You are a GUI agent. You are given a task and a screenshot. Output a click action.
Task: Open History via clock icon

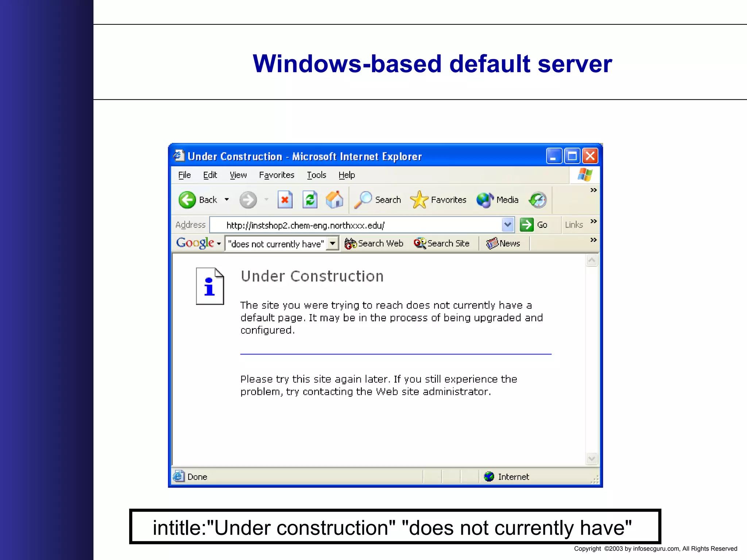[538, 200]
